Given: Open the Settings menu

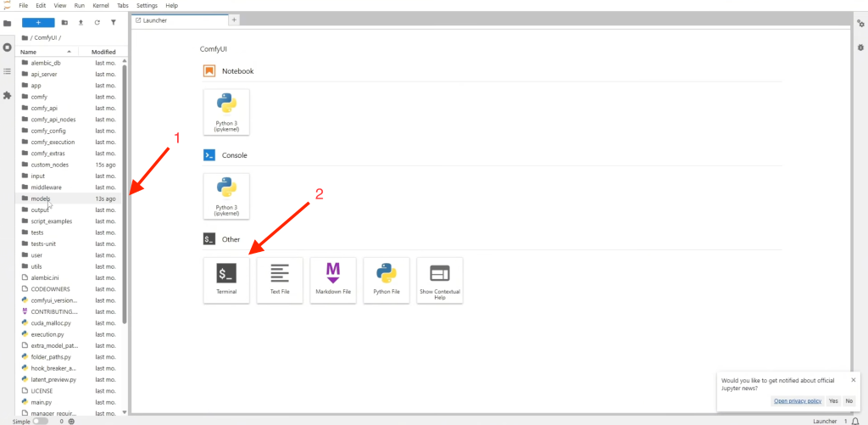Looking at the screenshot, I should [147, 5].
